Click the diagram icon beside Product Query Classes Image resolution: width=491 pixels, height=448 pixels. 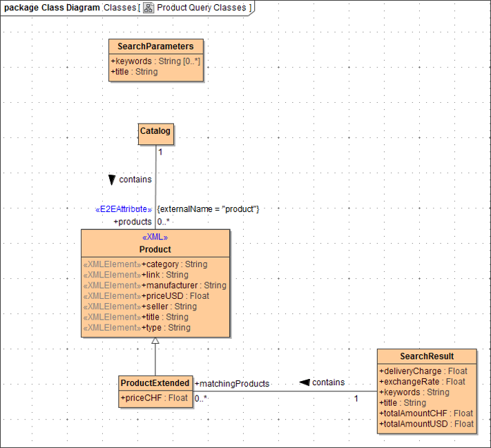pos(148,8)
